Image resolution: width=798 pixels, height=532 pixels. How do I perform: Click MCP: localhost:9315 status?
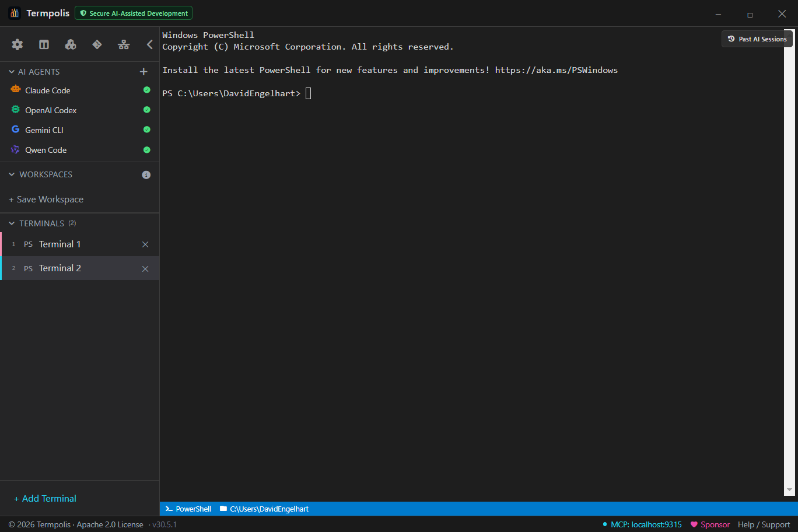[642, 524]
